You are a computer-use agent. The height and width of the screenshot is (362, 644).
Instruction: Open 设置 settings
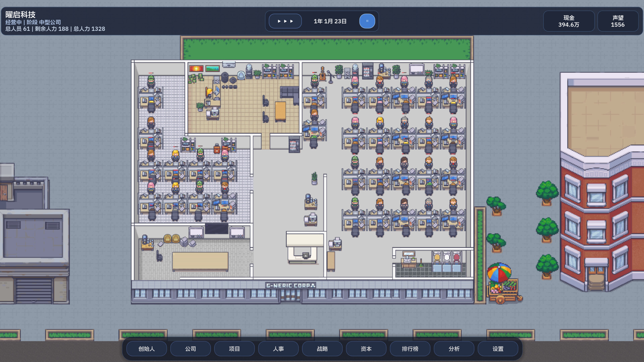point(498,349)
